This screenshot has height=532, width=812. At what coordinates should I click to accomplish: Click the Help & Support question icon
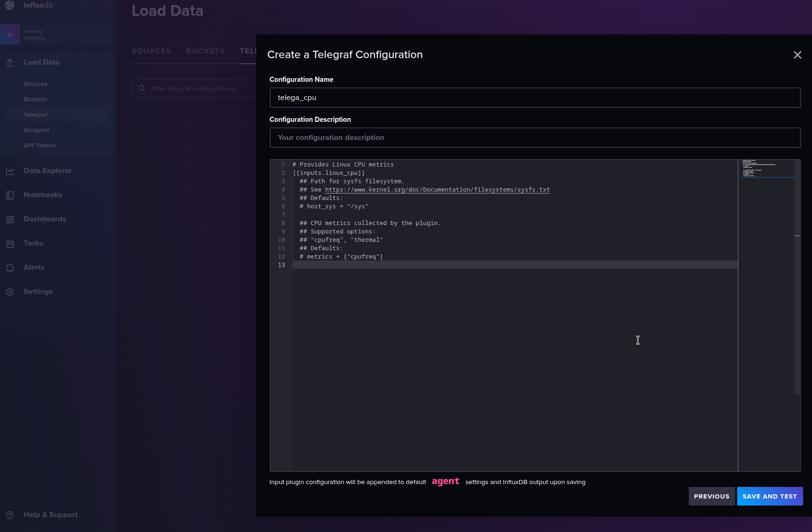[x=10, y=515]
